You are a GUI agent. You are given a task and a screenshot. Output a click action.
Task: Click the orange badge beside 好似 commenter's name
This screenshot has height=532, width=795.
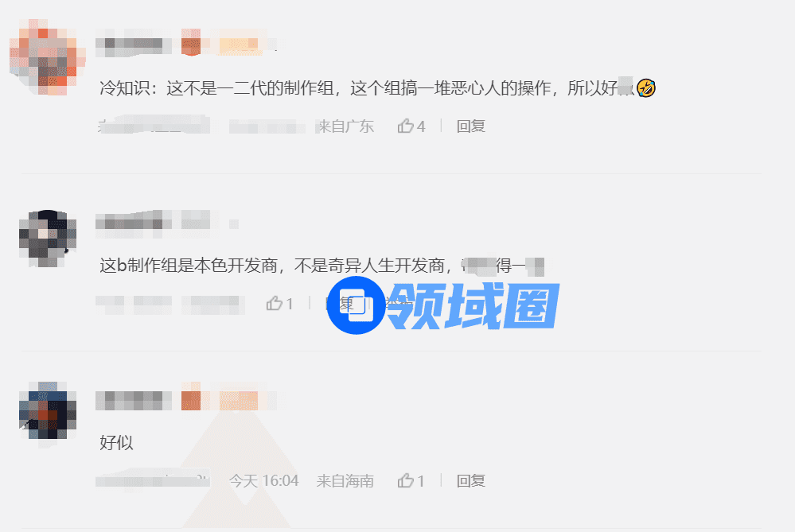point(191,397)
